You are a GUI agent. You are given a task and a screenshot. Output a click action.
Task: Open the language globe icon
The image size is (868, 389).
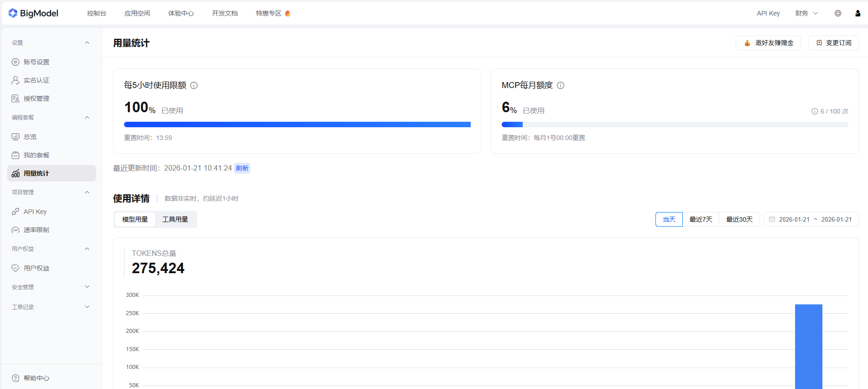pyautogui.click(x=837, y=13)
